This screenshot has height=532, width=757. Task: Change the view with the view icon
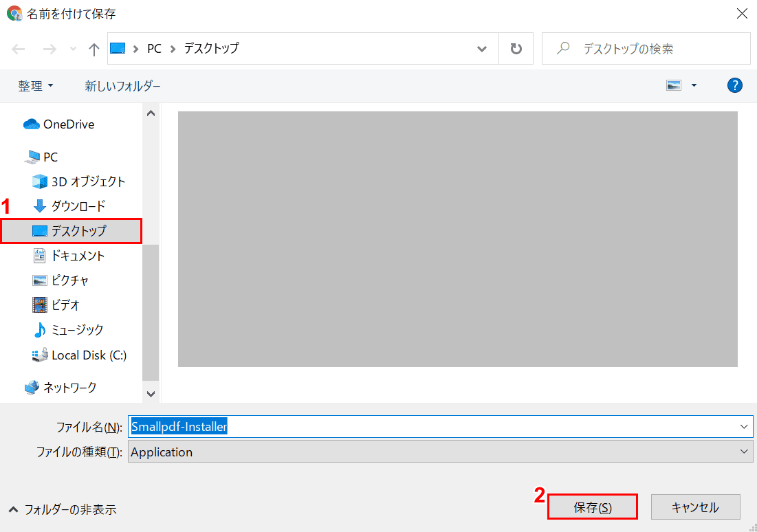click(x=674, y=85)
